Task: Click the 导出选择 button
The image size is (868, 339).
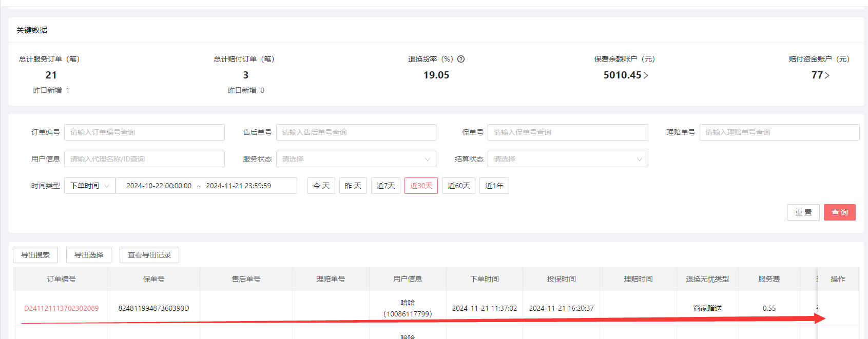Action: coord(89,255)
